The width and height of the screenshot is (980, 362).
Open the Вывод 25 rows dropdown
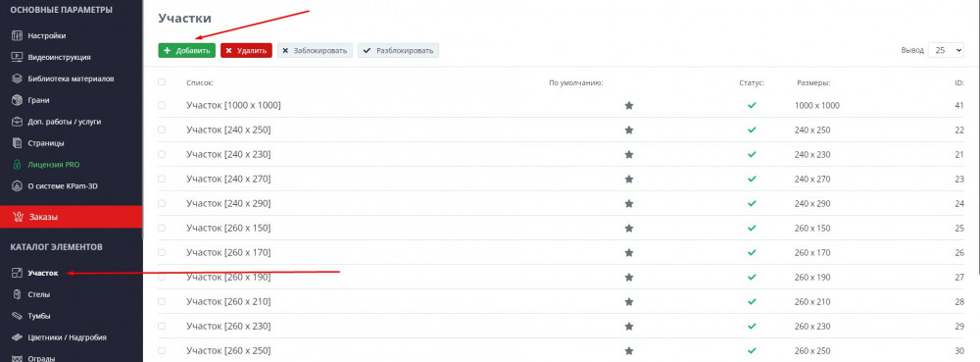point(947,51)
